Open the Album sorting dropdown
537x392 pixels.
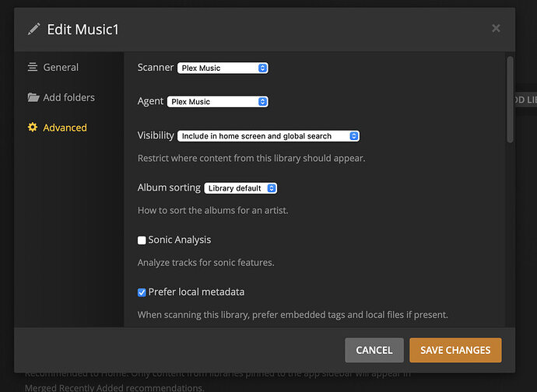point(240,188)
